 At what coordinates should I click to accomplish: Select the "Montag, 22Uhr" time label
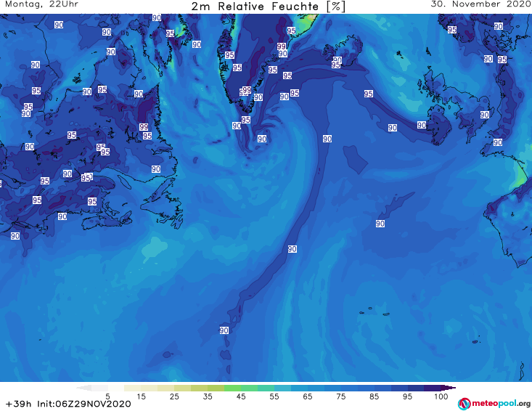[x=41, y=4]
